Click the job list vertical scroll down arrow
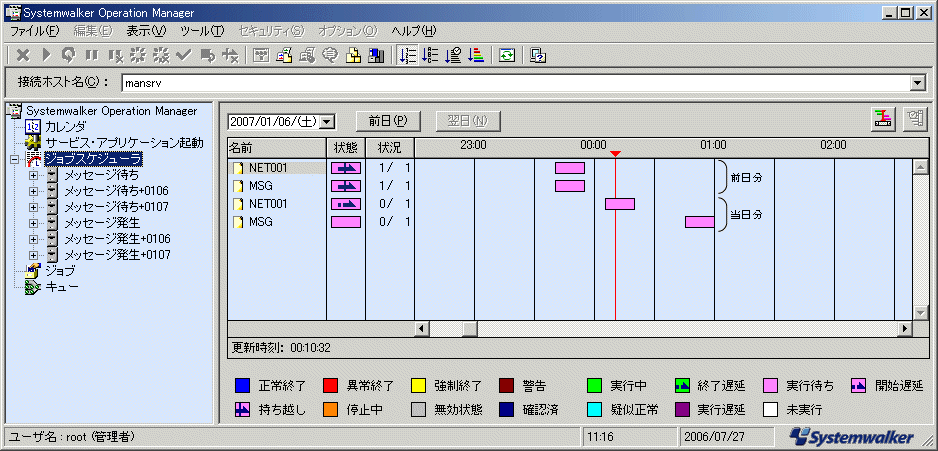Screen dimensions: 938x451 pyautogui.click(x=920, y=313)
